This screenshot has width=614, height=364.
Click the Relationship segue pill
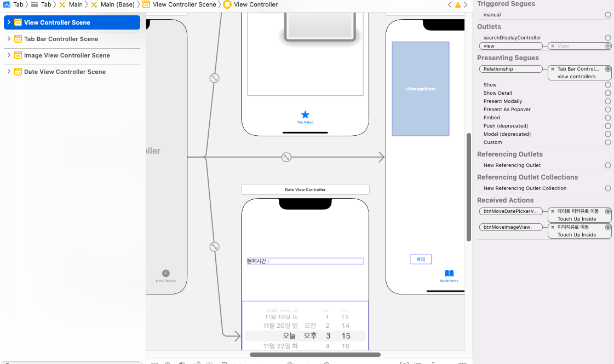[x=510, y=69]
